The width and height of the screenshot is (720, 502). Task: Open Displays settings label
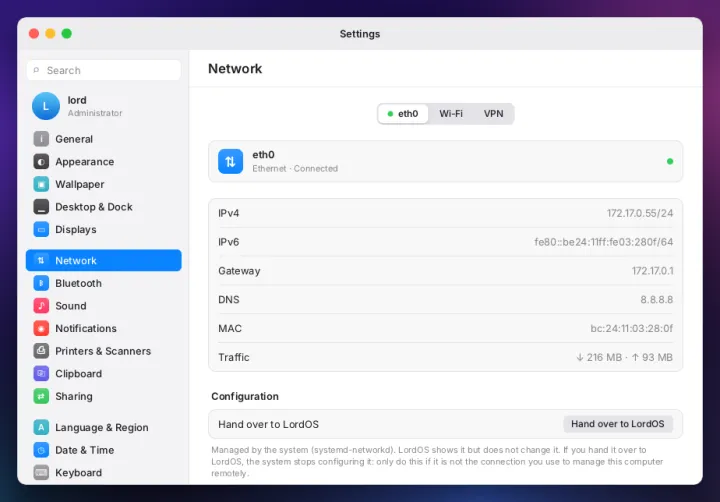tap(76, 229)
